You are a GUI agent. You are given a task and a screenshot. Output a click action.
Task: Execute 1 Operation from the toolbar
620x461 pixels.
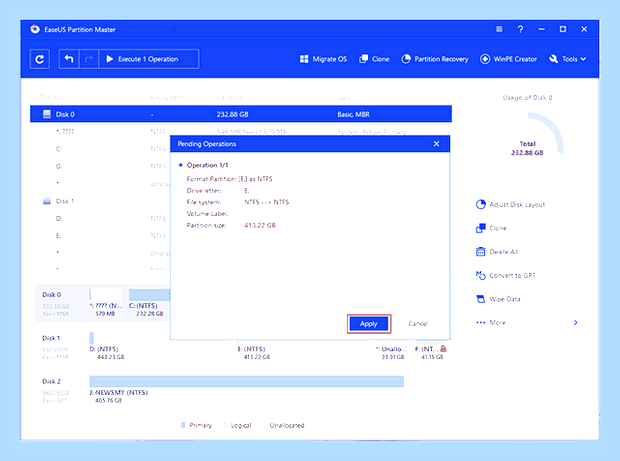tap(149, 59)
